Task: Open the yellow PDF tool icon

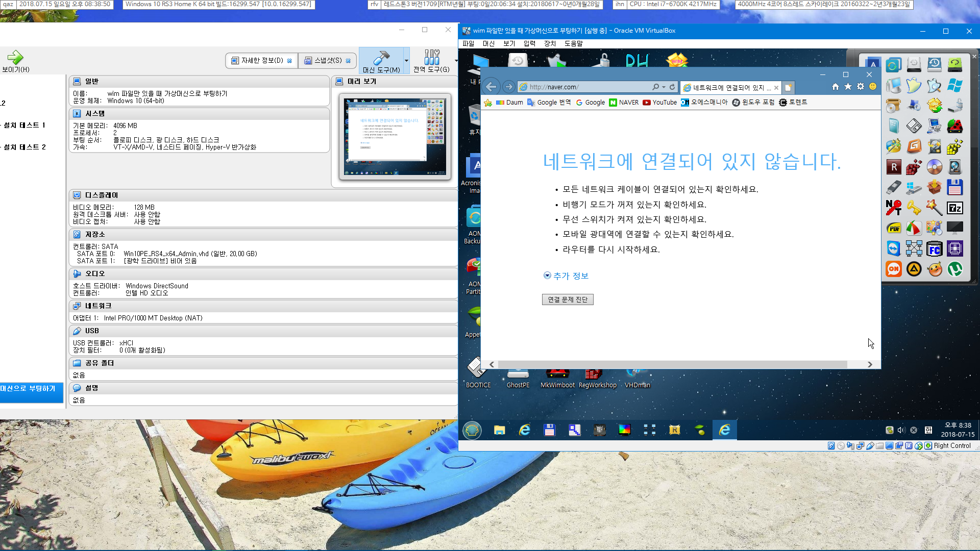Action: 893,228
